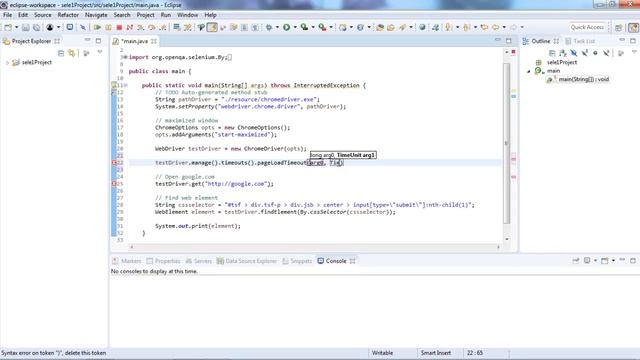Click the Open Perspective icon
This screenshot has width=640, height=360.
coord(619,27)
